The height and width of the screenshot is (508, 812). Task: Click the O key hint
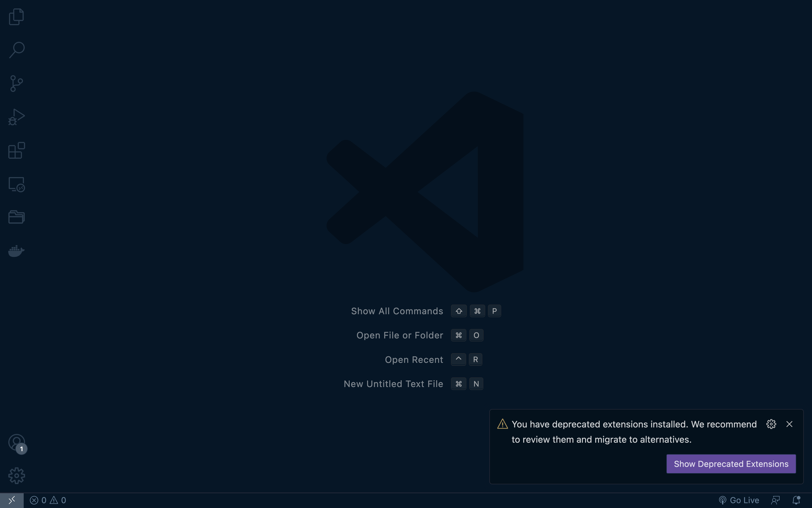476,335
